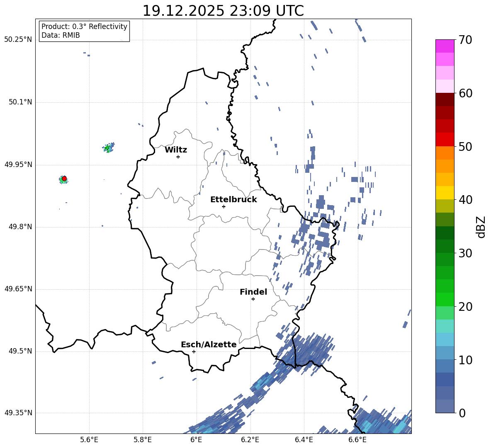This screenshot has height=448, width=491.
Task: Click the 49.35°N latitude label
Action: [18, 413]
